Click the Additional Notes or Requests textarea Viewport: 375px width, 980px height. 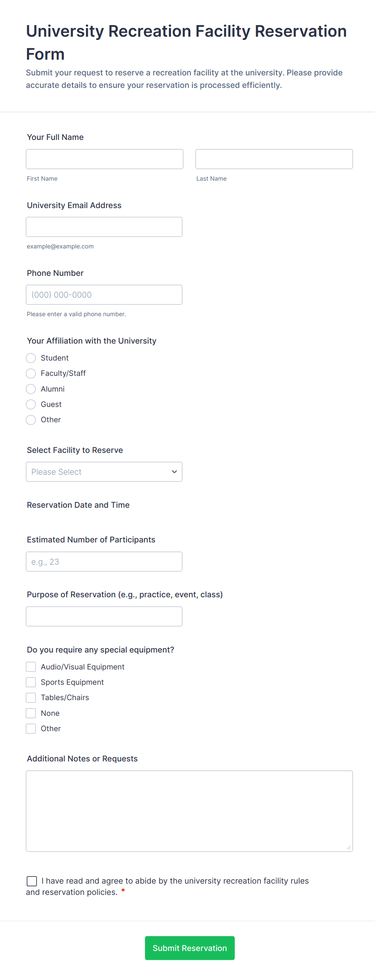pos(189,811)
